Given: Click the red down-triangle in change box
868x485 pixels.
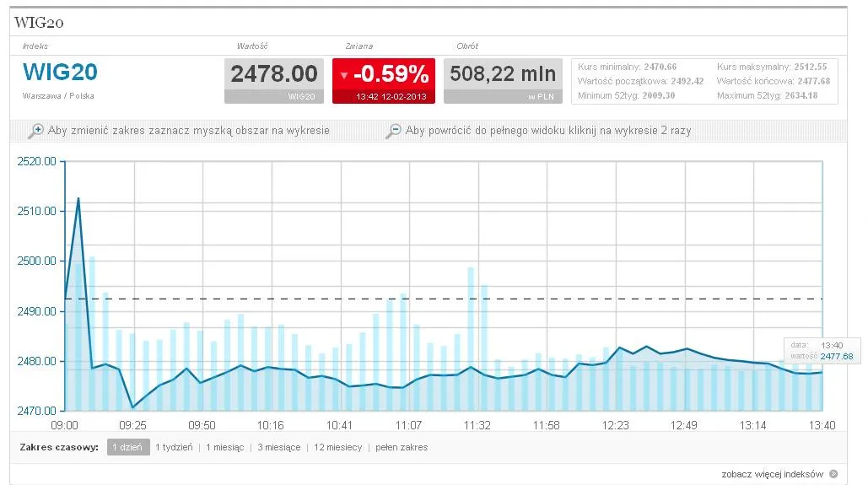Looking at the screenshot, I should [344, 75].
